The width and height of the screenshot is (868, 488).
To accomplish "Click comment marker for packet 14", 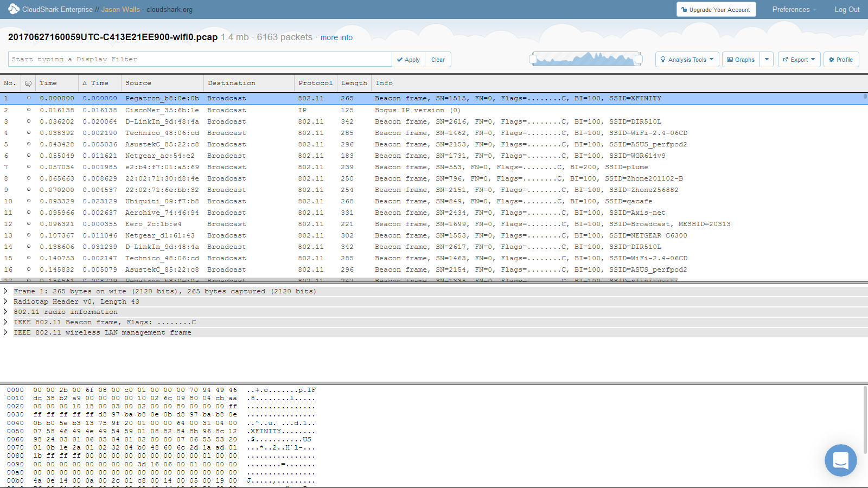I will click(29, 247).
